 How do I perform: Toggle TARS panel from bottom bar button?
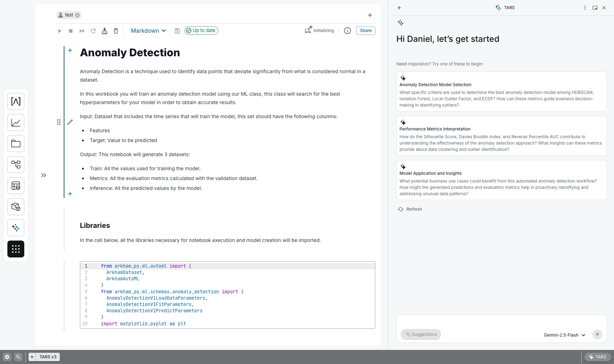(597, 357)
